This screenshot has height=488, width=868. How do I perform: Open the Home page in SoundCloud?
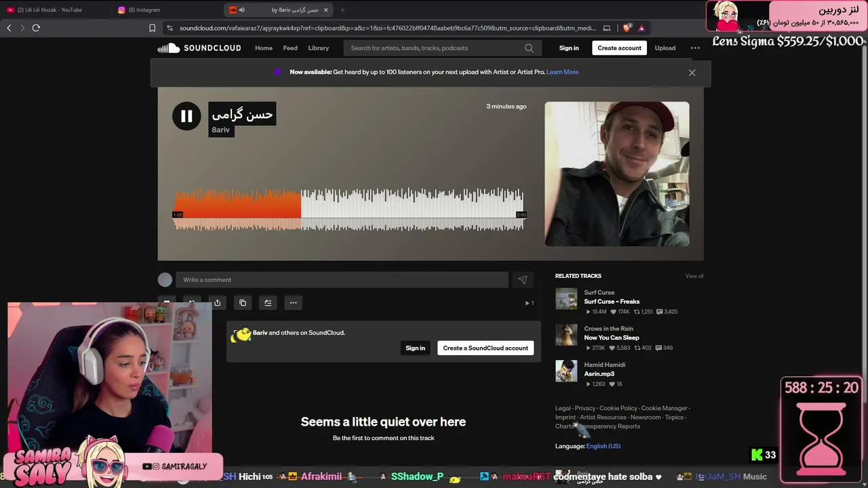point(264,48)
